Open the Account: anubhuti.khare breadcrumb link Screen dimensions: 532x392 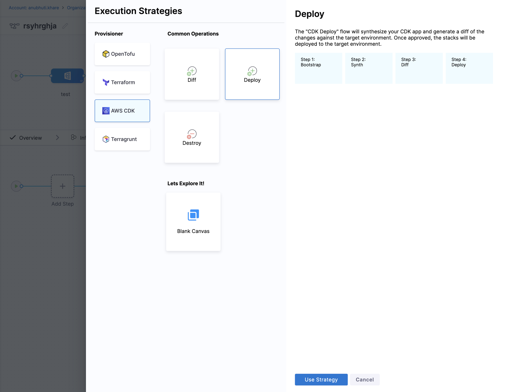(34, 8)
